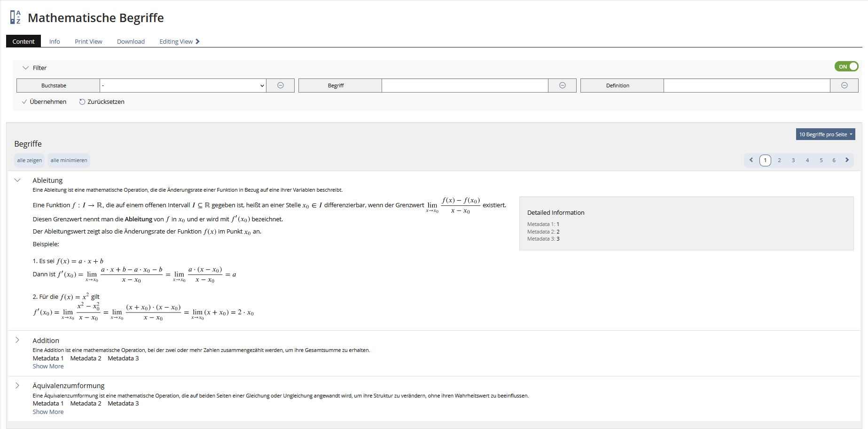Go to next page with right arrow

click(x=847, y=160)
